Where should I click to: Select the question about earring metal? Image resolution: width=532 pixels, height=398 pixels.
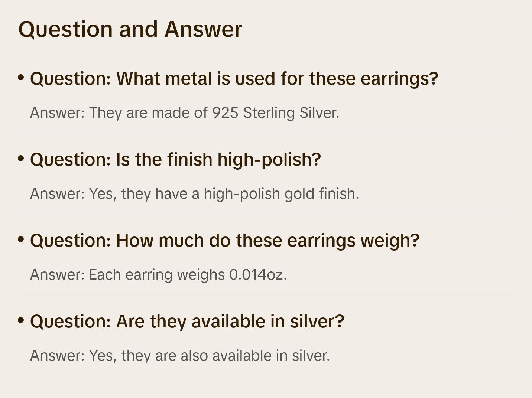[x=234, y=79]
